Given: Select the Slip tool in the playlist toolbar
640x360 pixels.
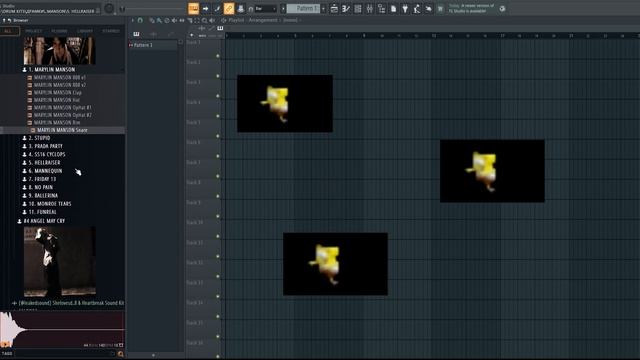Looking at the screenshot, I should coord(182,20).
